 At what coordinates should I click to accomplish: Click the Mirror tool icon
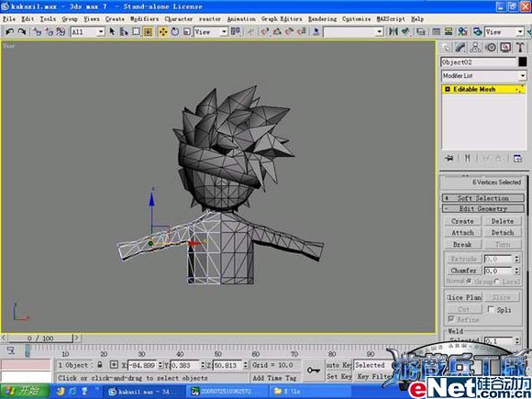pyautogui.click(x=393, y=31)
